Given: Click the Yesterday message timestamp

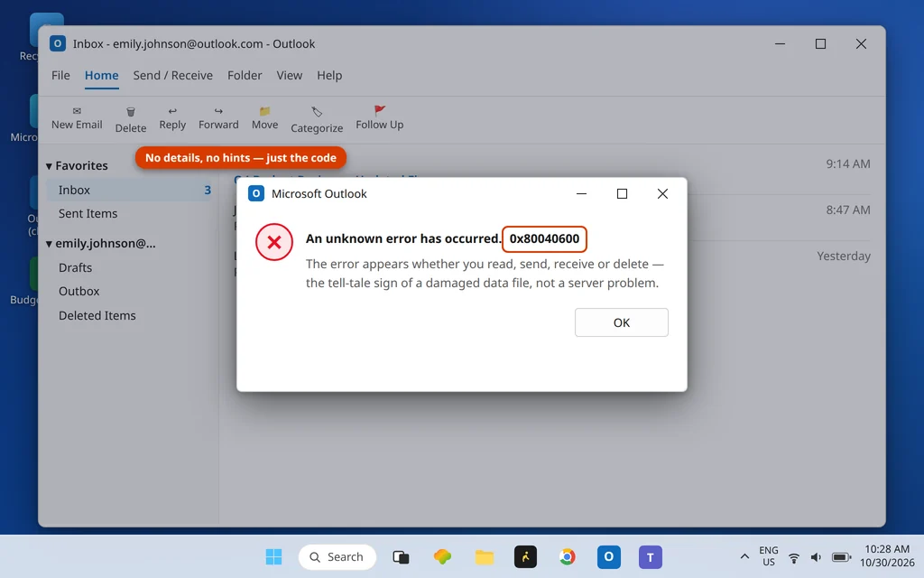Looking at the screenshot, I should coord(844,256).
